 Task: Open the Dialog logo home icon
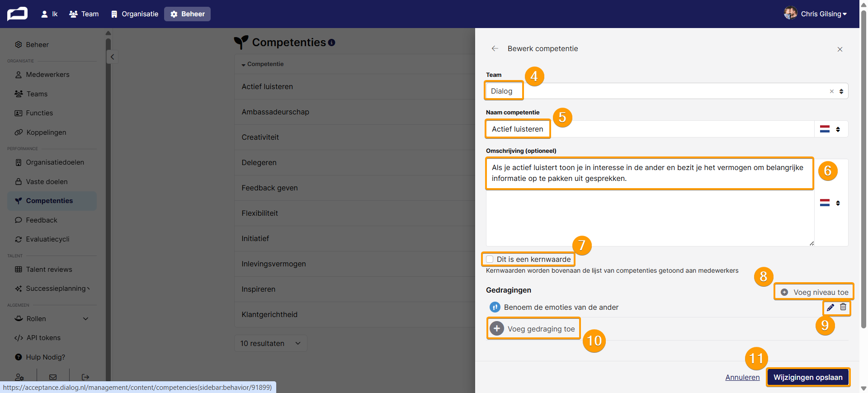[17, 14]
